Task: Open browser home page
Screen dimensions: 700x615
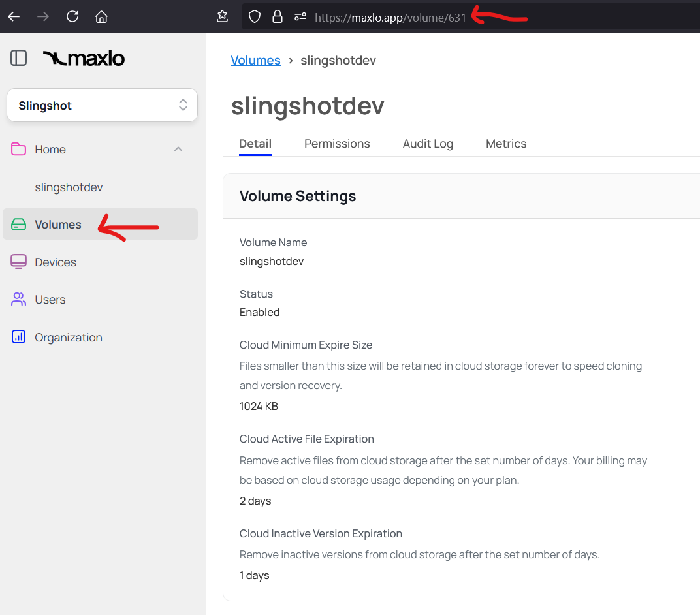Action: [x=101, y=16]
